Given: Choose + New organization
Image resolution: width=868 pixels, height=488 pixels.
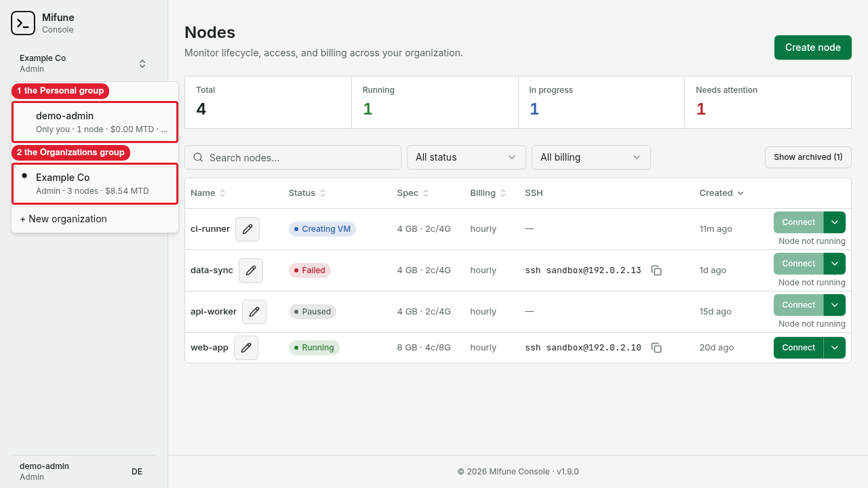Looking at the screenshot, I should pyautogui.click(x=95, y=219).
